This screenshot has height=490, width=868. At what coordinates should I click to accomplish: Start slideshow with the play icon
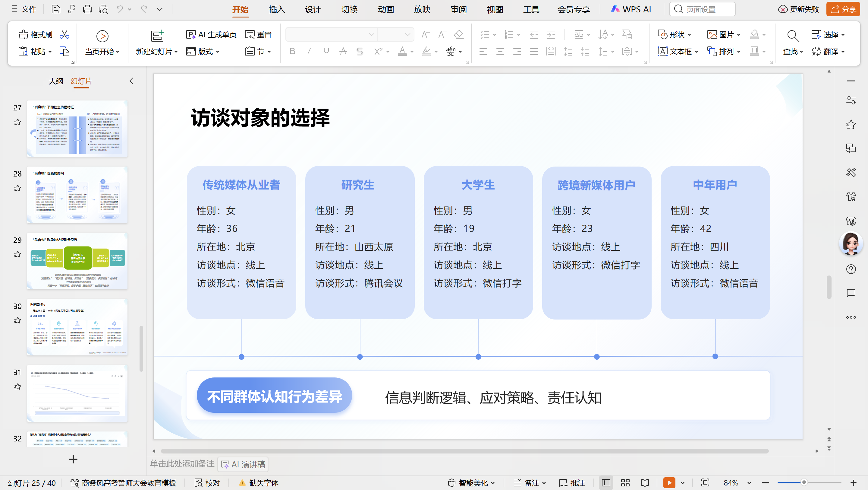tap(669, 482)
